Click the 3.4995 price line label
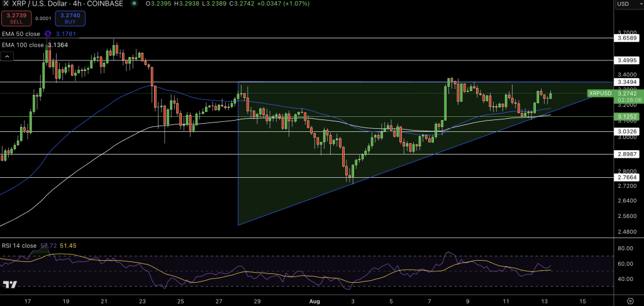The image size is (644, 306). point(626,60)
